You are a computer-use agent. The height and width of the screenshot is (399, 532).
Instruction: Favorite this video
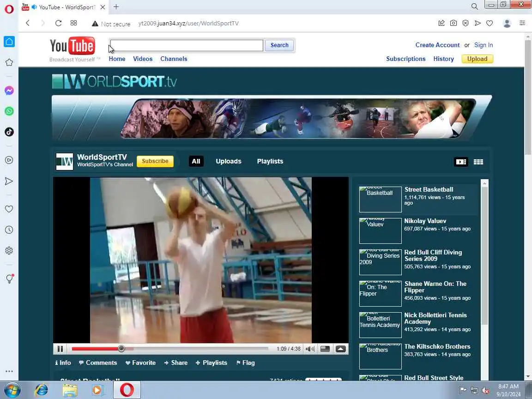tap(140, 363)
